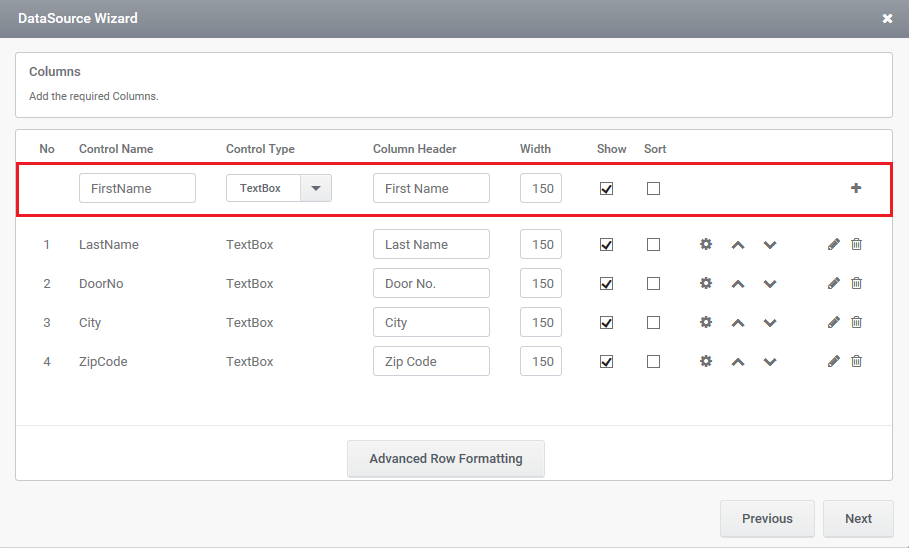Viewport: 909px width, 554px height.
Task: Go to Next wizard step
Action: [858, 518]
